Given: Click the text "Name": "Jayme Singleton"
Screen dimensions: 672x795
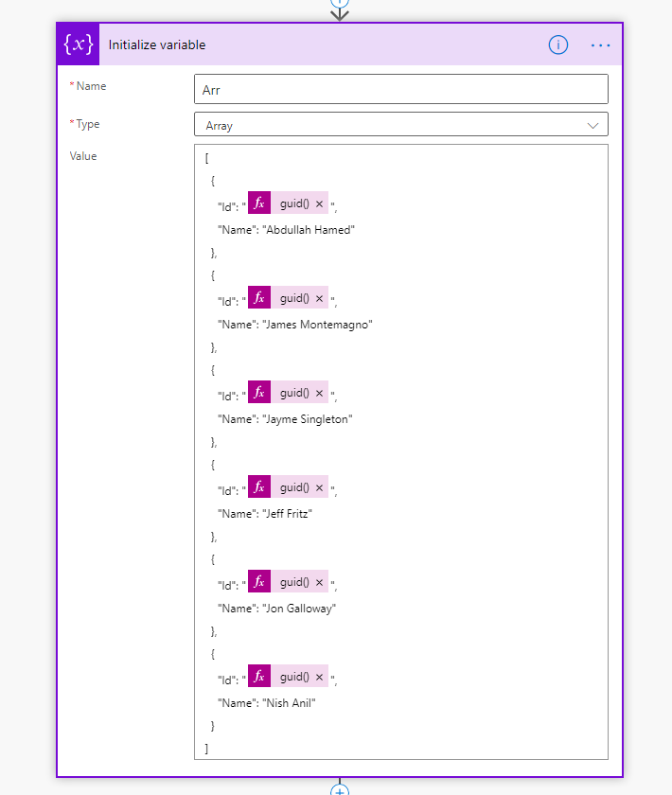Looking at the screenshot, I should [x=285, y=419].
